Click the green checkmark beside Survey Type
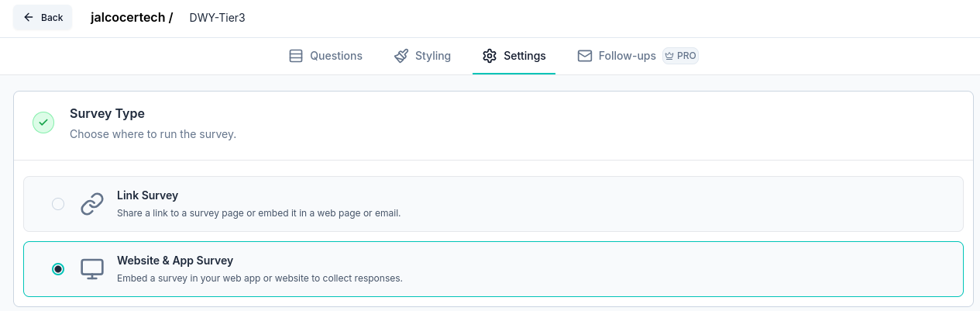980x311 pixels. point(43,123)
